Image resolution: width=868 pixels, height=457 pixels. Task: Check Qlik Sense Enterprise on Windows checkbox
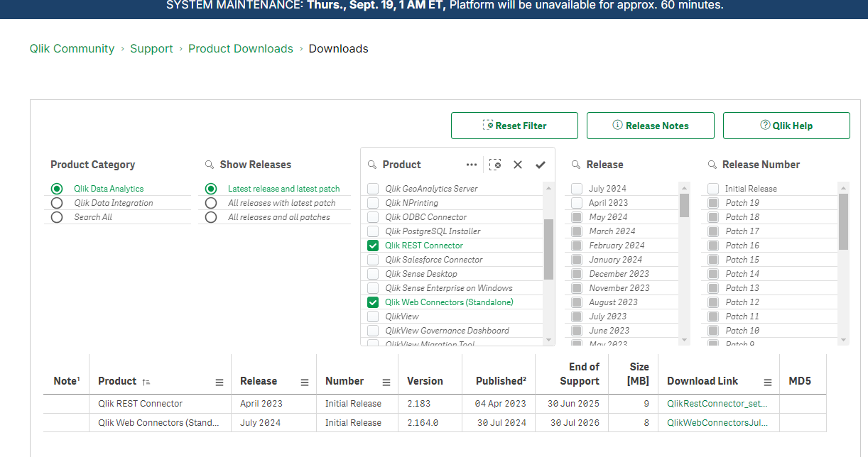(x=373, y=288)
